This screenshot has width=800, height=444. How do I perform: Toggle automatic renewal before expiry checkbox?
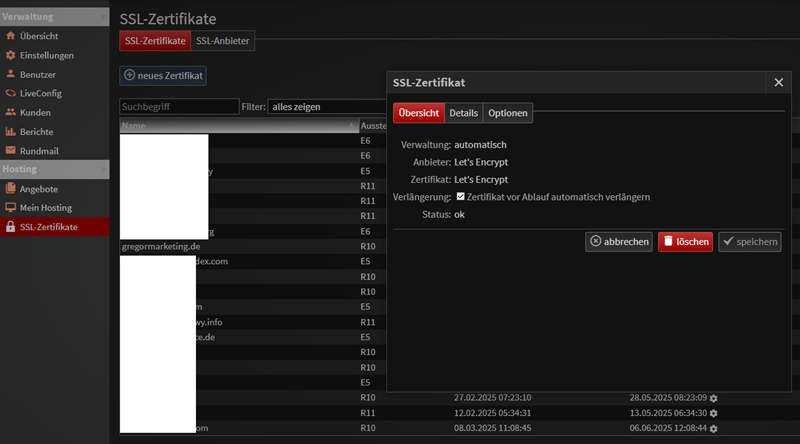click(461, 196)
